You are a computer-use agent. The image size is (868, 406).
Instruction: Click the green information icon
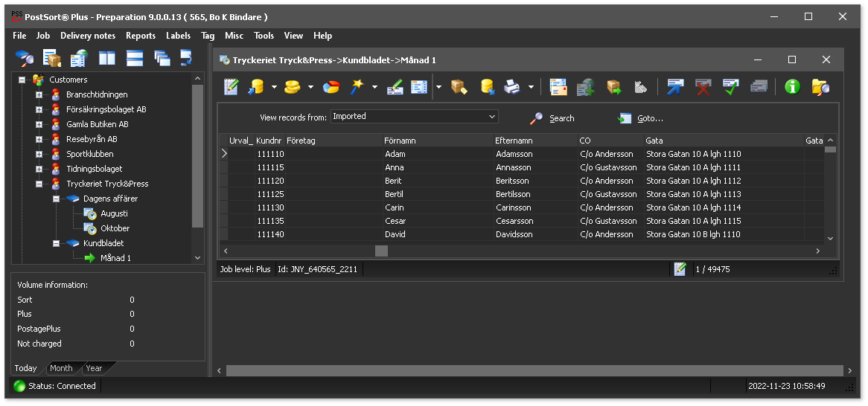tap(792, 87)
